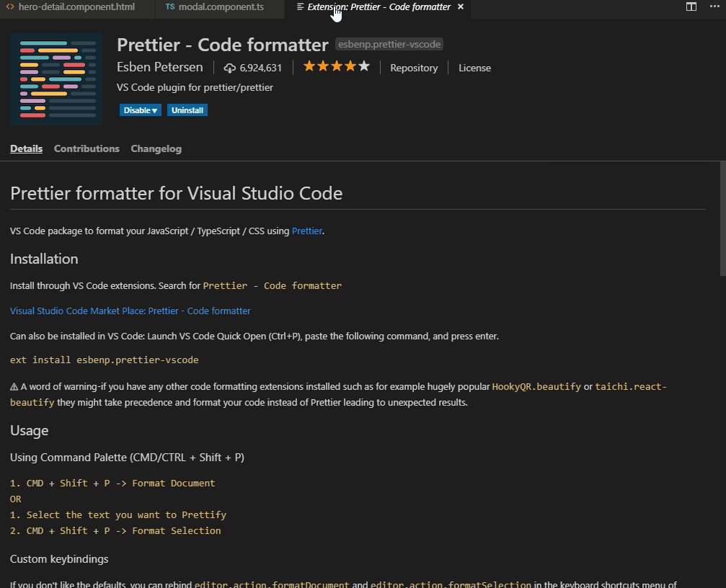This screenshot has height=588, width=726.
Task: Click the 'Prettier formatter for Visual Studio Code' heading
Action: tap(177, 193)
